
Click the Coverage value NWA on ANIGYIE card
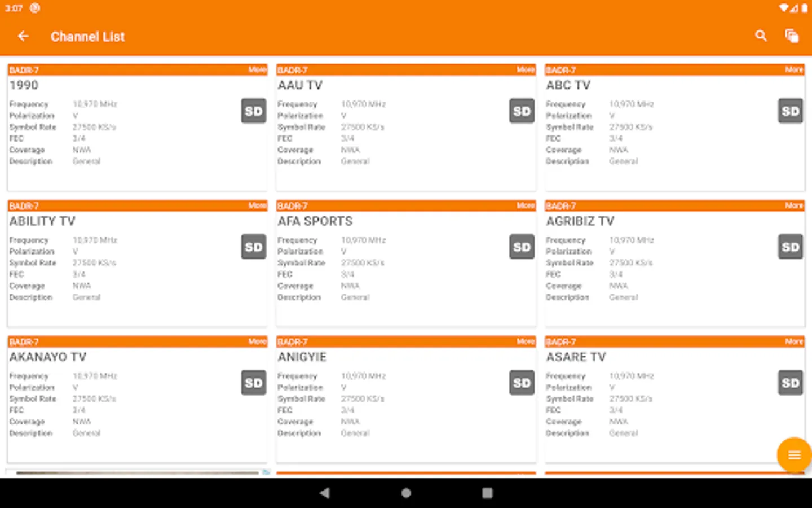[x=350, y=422]
